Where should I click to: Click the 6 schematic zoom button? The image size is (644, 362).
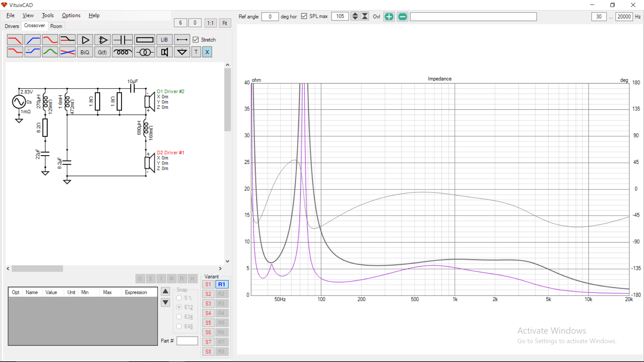coord(180,23)
